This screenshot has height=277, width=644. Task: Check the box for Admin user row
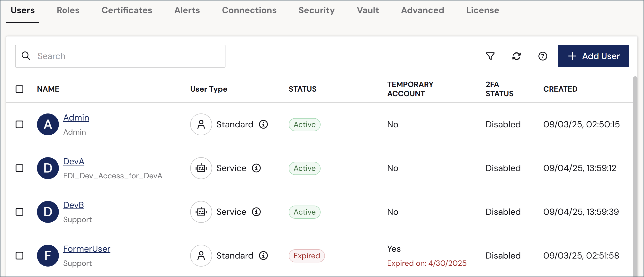coord(19,124)
